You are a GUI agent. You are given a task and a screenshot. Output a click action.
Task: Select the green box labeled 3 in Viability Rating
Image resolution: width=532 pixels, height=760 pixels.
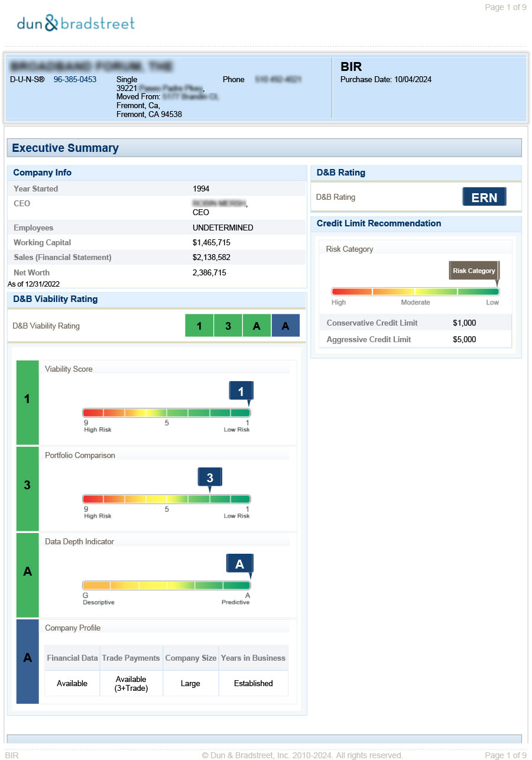point(228,326)
